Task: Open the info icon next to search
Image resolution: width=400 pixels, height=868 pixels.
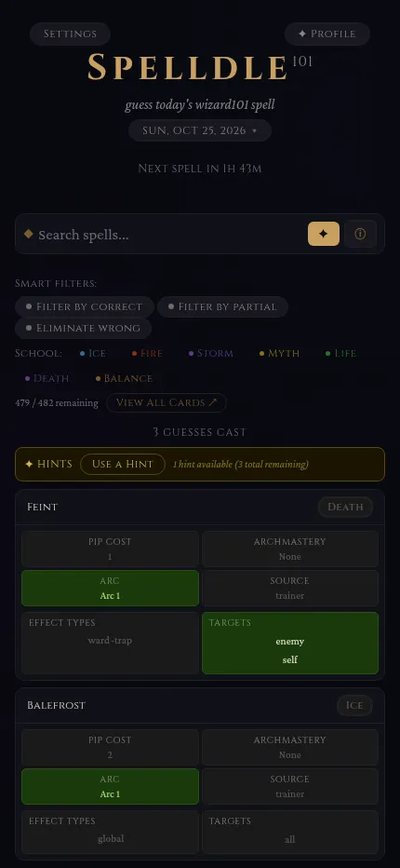Action: (x=360, y=234)
